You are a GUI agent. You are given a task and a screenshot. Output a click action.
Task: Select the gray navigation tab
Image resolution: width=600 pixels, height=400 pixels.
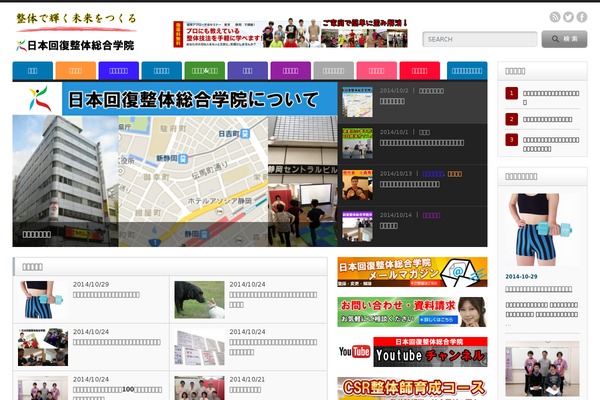pyautogui.click(x=334, y=71)
